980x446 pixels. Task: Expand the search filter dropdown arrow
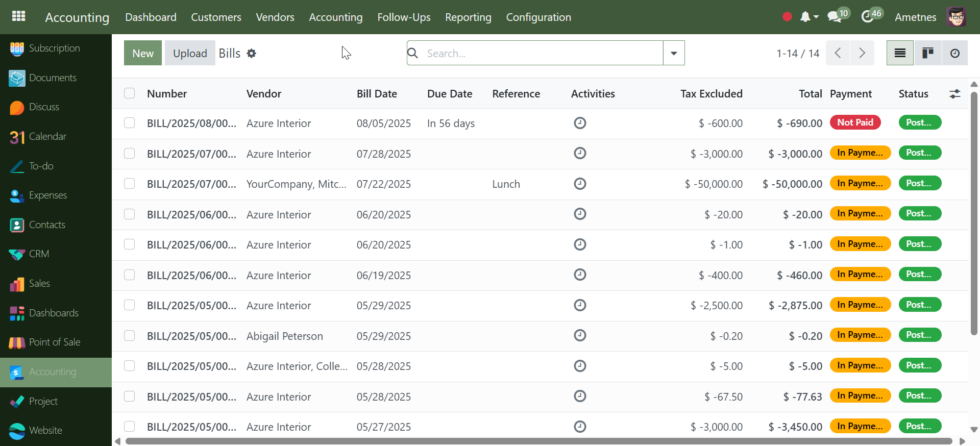pos(674,53)
